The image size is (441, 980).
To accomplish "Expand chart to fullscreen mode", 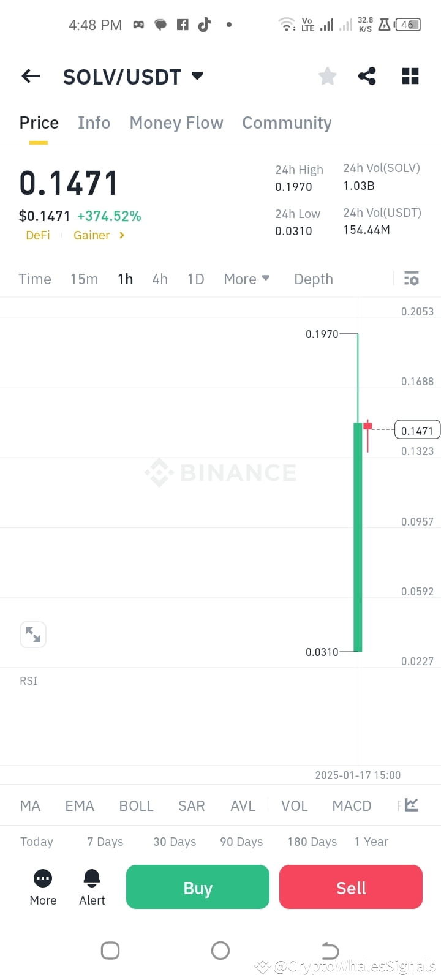I will coord(33,635).
